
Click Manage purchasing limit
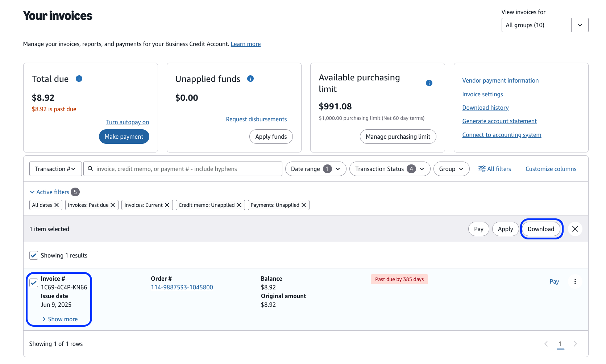click(398, 137)
